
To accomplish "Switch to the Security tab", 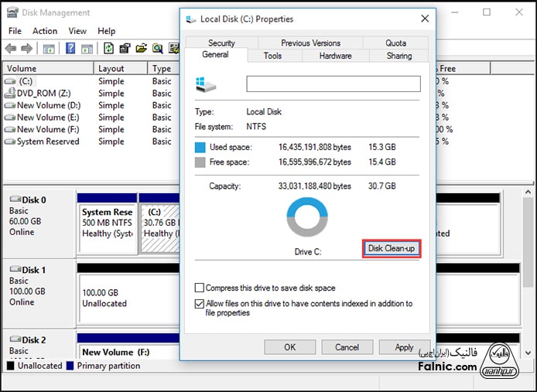I will tap(221, 43).
